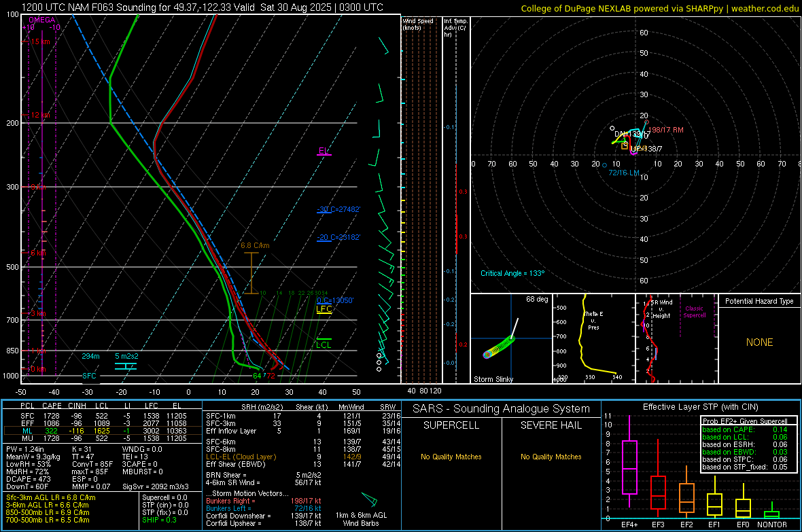802x532 pixels.
Task: Click the 'LCL-EL (Cloud Layer)' row
Action: (303, 457)
